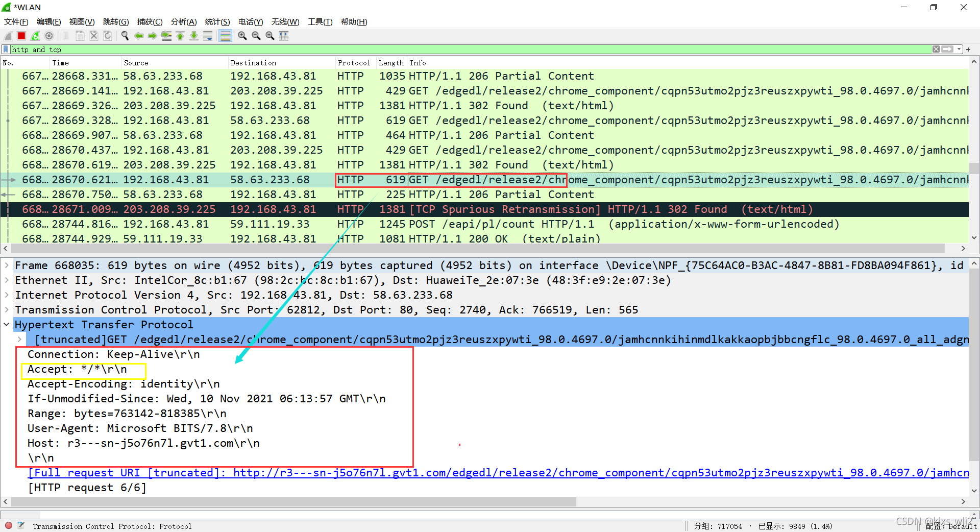Open the 跳转(G) menu
Image resolution: width=980 pixels, height=532 pixels.
pyautogui.click(x=116, y=22)
